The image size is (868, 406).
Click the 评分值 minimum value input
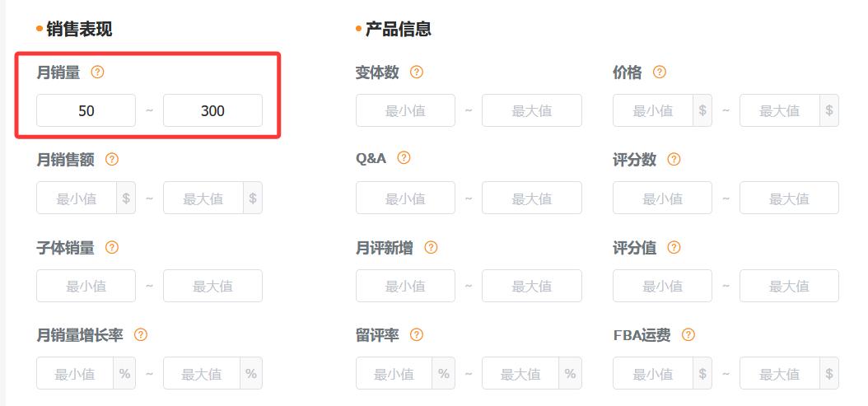click(x=662, y=286)
